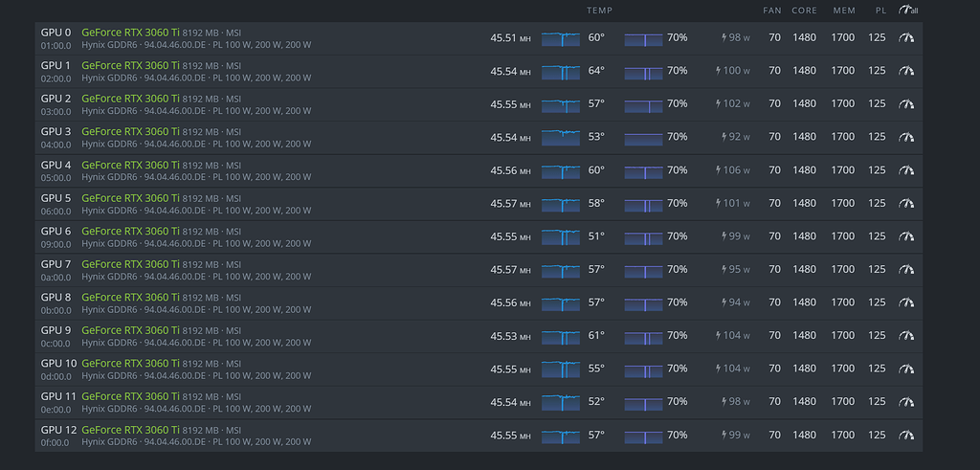Screen dimensions: 980x470
Task: Click GPU 3 fan setting value 70
Action: click(774, 137)
